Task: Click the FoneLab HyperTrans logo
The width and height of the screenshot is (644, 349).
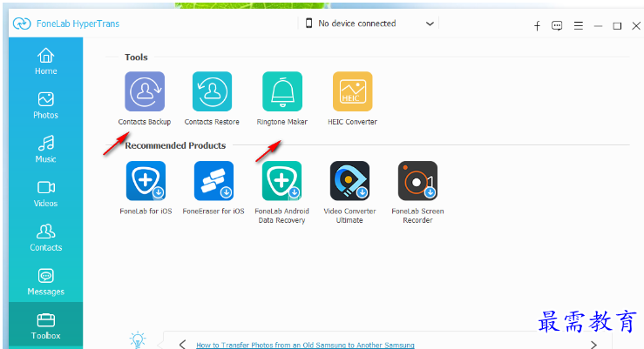Action: (x=22, y=23)
